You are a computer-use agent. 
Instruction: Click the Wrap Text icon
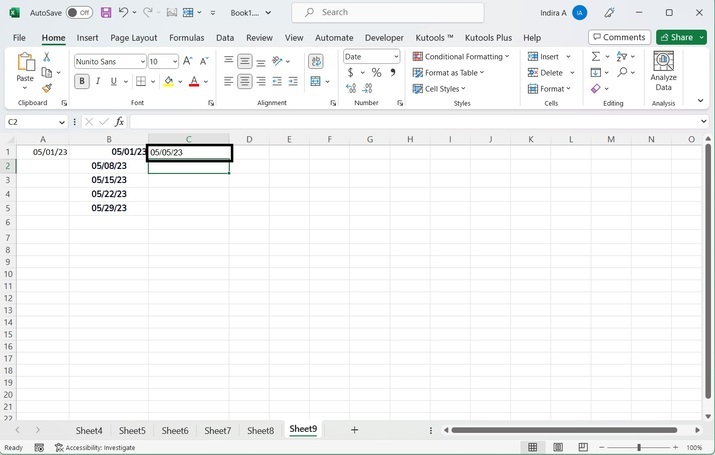coord(316,61)
